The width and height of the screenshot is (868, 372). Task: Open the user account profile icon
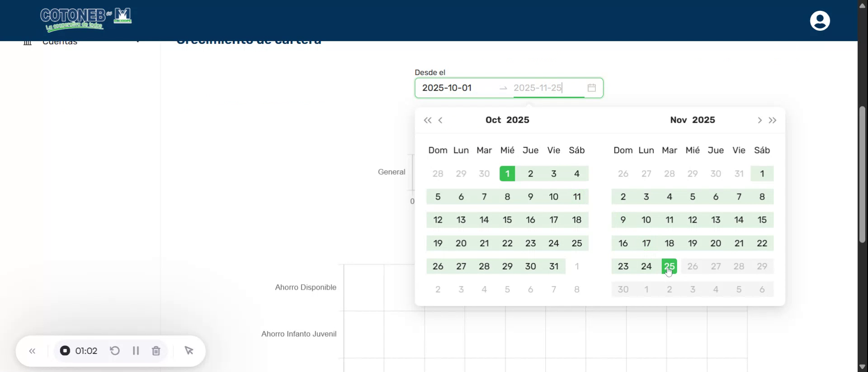point(820,21)
